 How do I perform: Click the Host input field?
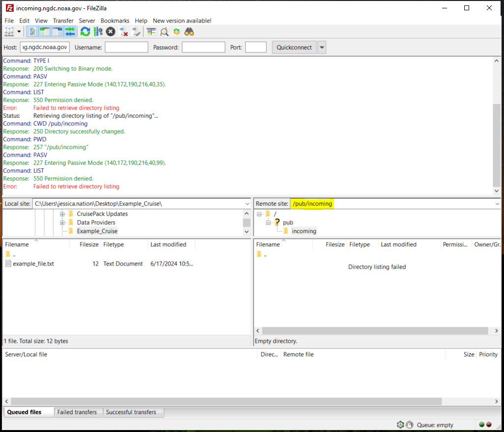coord(45,47)
